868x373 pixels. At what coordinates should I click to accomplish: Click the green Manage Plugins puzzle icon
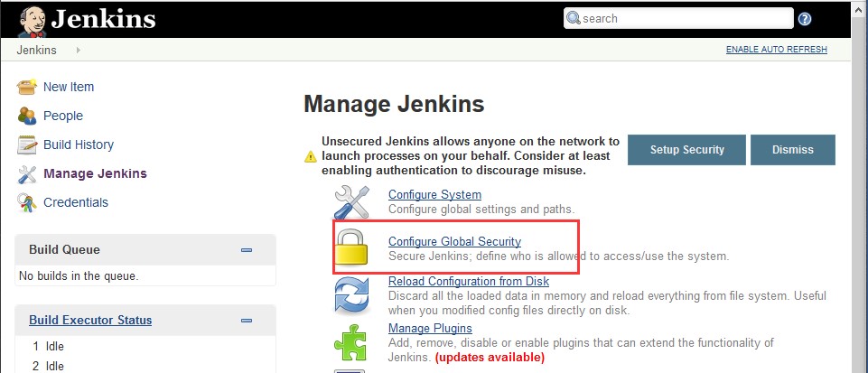[x=352, y=340]
